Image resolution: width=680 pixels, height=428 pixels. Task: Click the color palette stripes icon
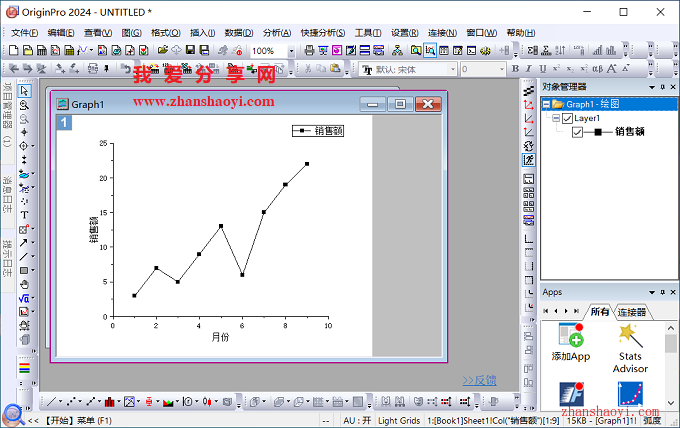[24, 368]
